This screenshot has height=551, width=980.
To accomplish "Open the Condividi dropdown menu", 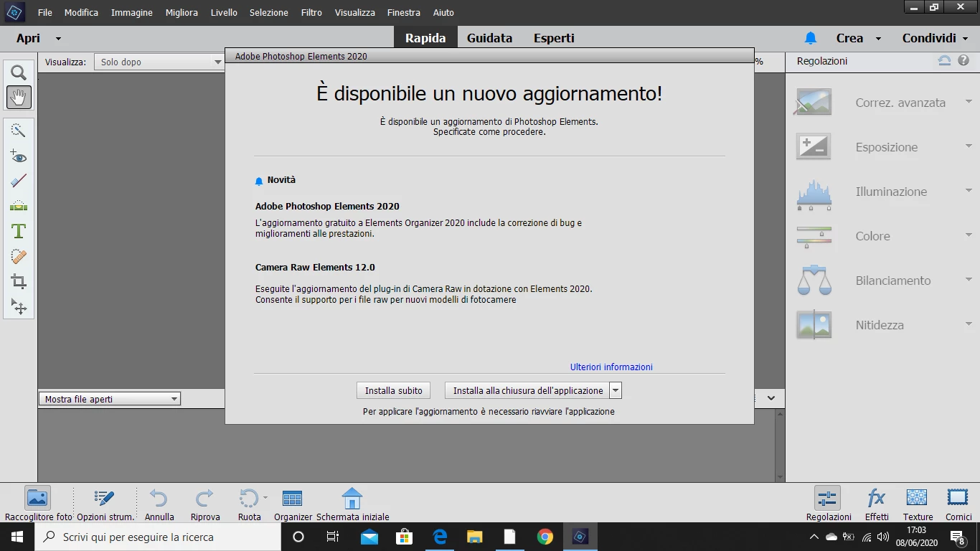I will tap(936, 38).
